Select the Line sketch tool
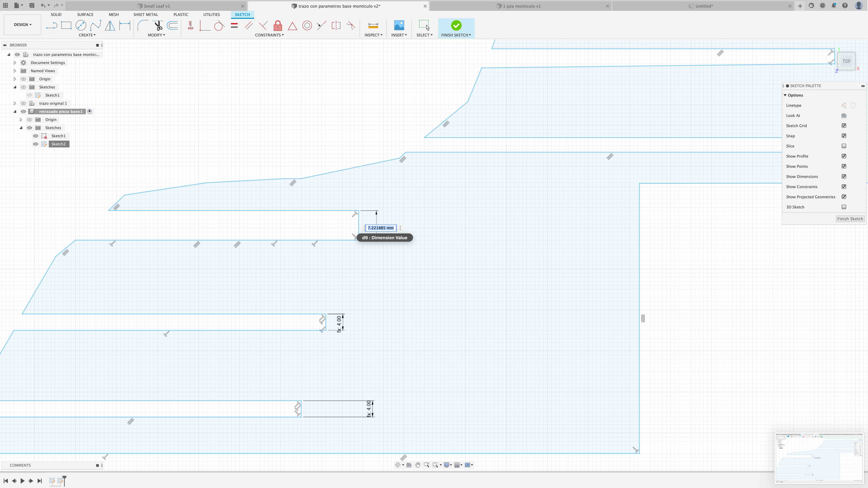The width and height of the screenshot is (868, 488). (52, 26)
